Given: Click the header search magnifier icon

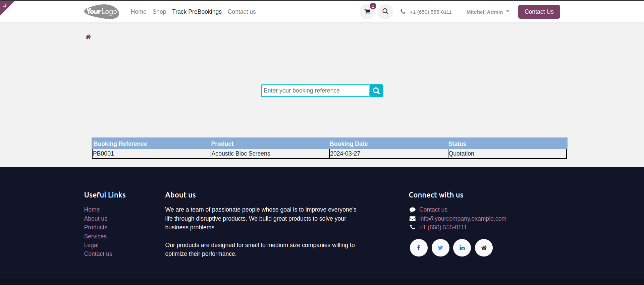Looking at the screenshot, I should (x=385, y=12).
